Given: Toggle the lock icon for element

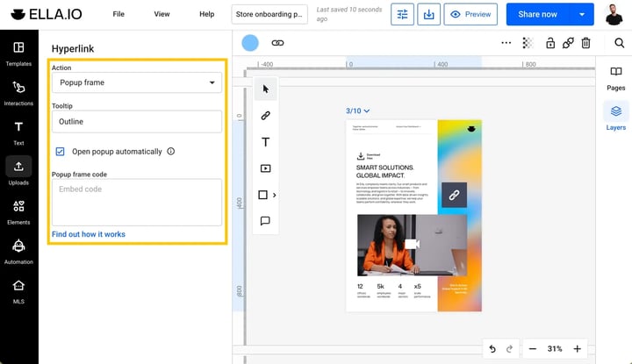Looking at the screenshot, I should [x=550, y=43].
